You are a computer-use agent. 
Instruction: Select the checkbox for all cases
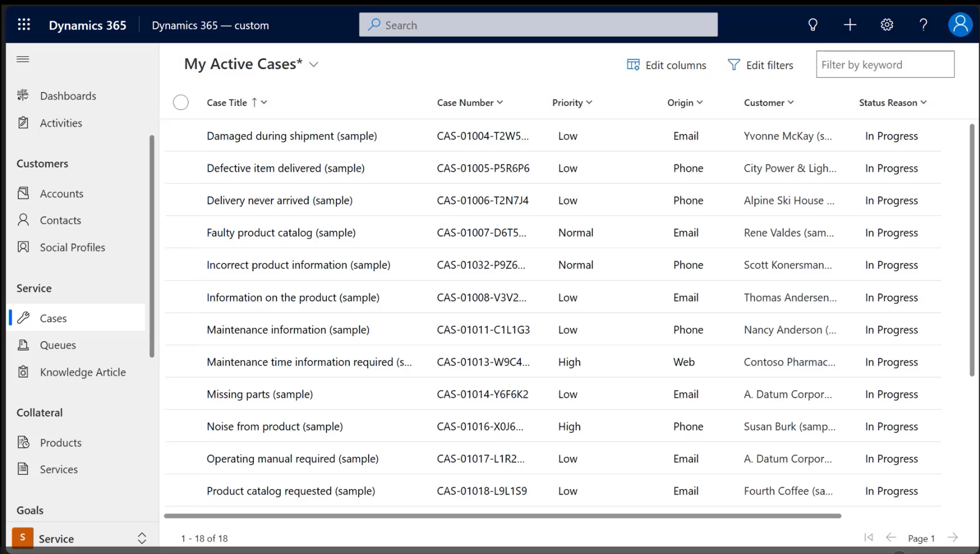click(x=181, y=102)
